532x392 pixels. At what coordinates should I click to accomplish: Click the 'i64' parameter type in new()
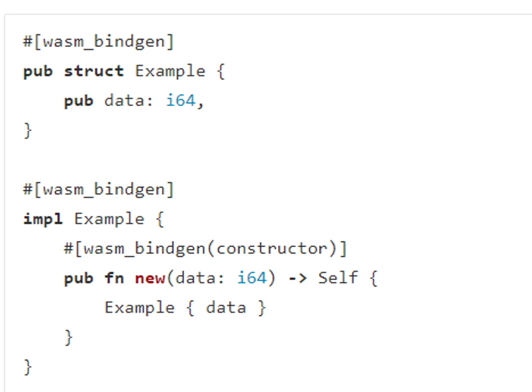coord(252,278)
